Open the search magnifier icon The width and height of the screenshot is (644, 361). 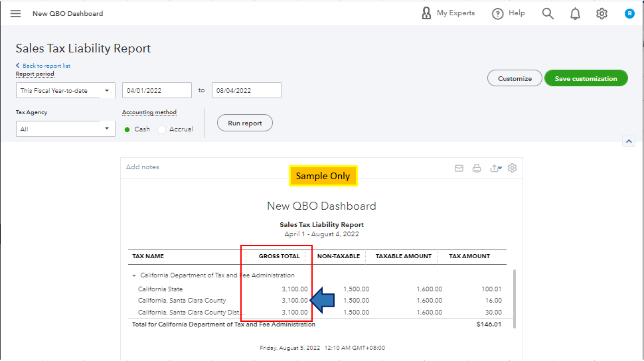[x=548, y=13]
